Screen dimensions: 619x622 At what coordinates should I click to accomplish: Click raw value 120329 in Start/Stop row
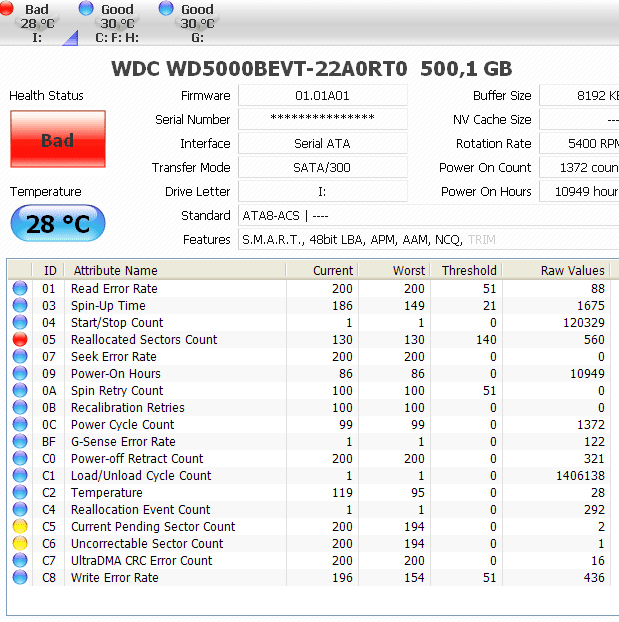click(584, 323)
